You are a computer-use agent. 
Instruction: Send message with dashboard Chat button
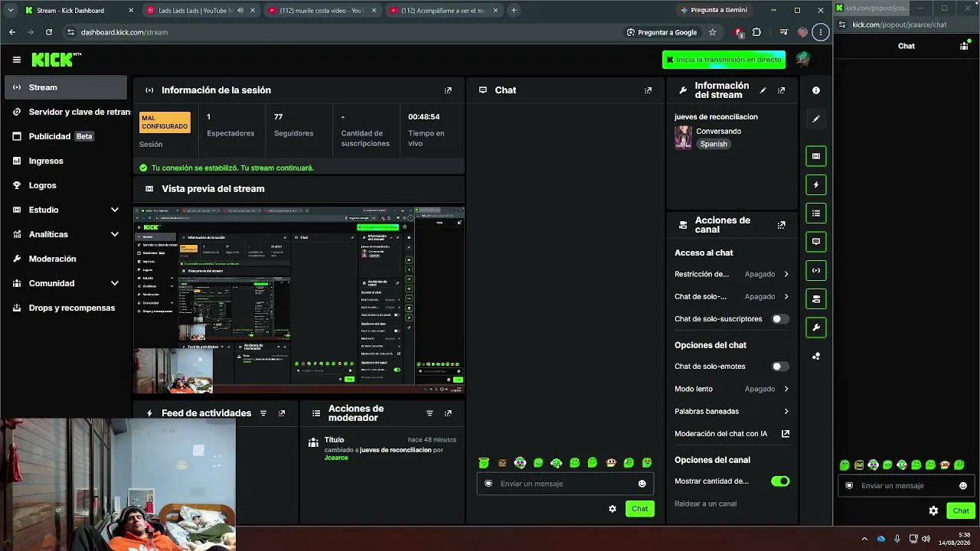[640, 509]
